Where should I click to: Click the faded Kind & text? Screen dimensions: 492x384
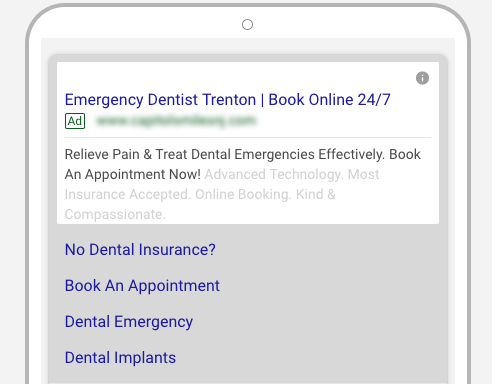click(x=316, y=194)
